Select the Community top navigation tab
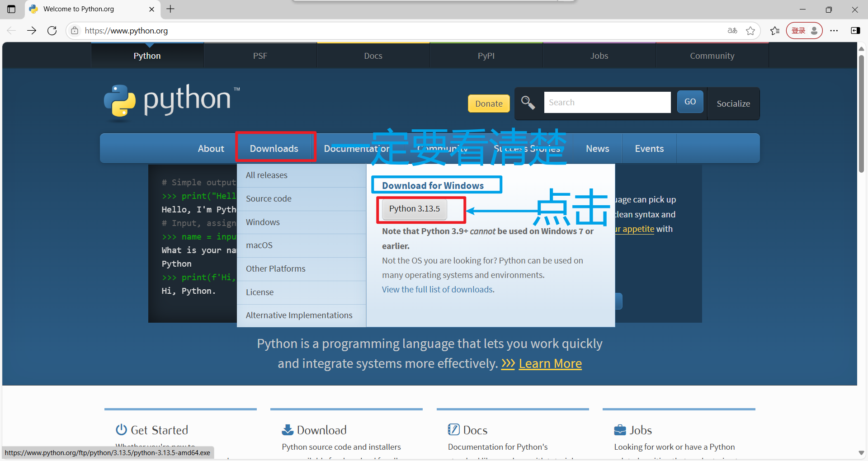Screen dimensions: 868x461 pos(712,56)
